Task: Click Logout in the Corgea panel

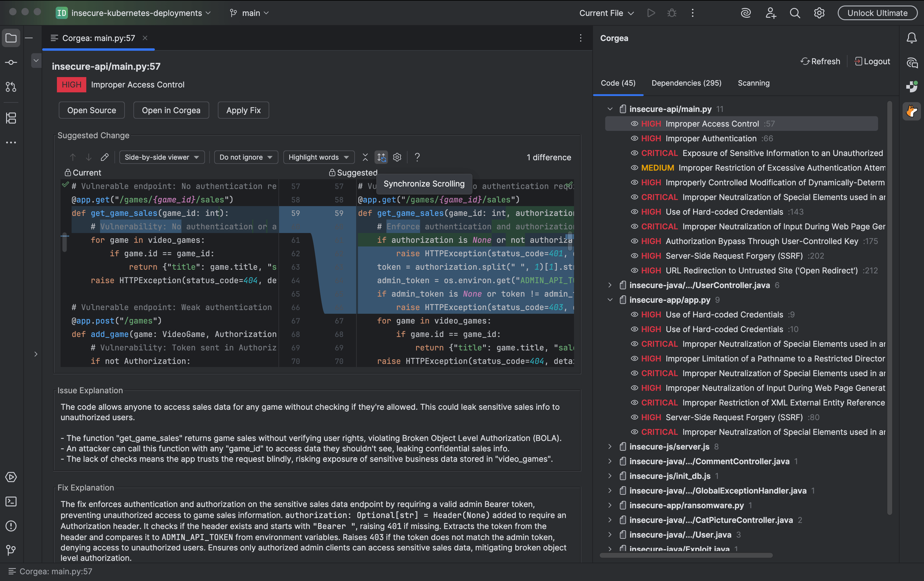Action: pyautogui.click(x=872, y=61)
